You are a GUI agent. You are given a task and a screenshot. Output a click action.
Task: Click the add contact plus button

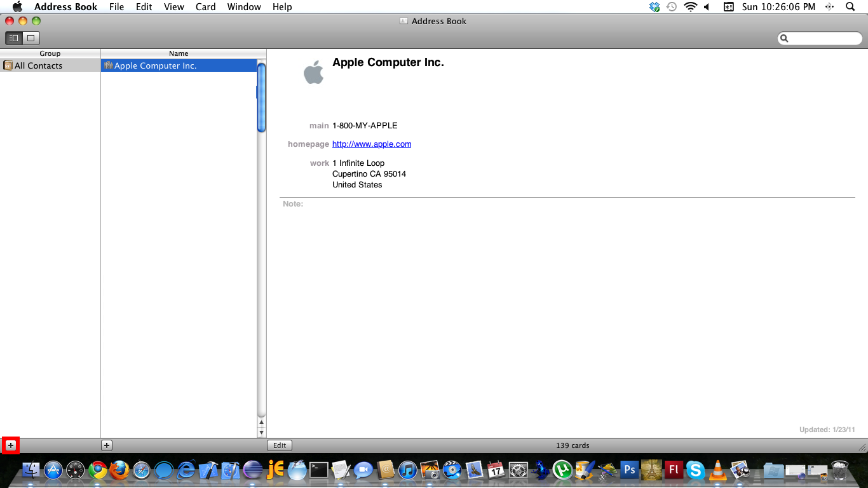click(x=107, y=445)
